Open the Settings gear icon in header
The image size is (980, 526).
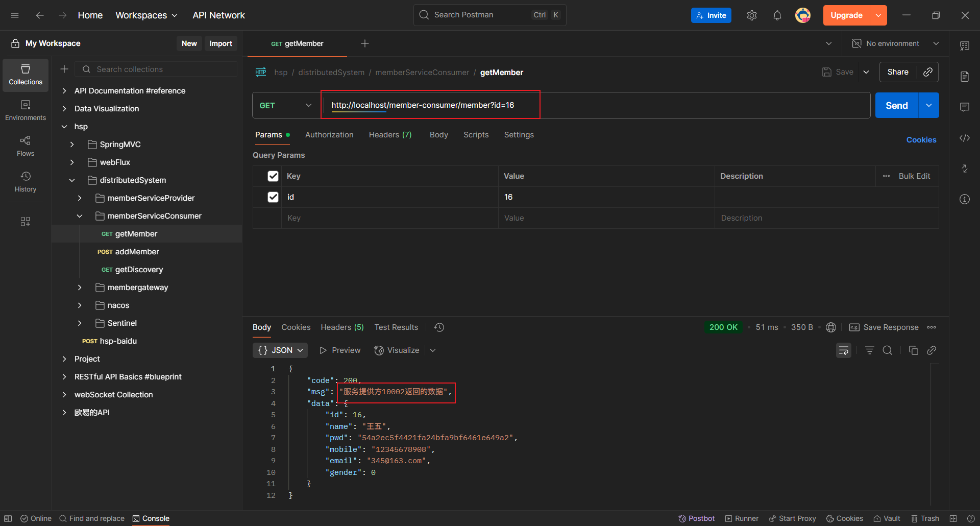coord(751,15)
